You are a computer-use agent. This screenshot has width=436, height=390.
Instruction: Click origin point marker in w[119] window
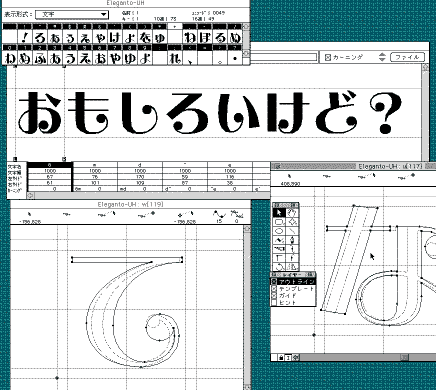coord(57,378)
